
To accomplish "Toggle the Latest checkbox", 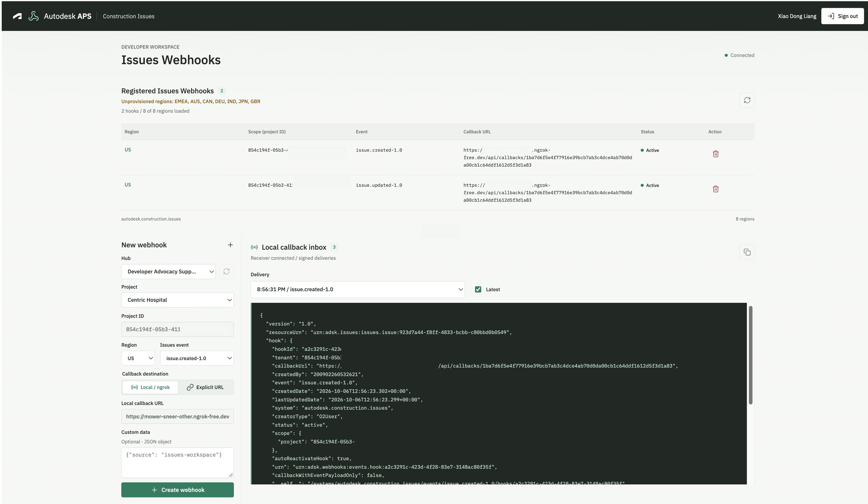I will point(478,290).
